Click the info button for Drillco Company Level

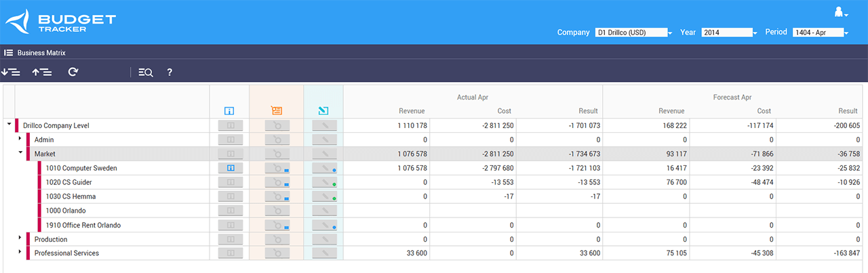[x=230, y=125]
